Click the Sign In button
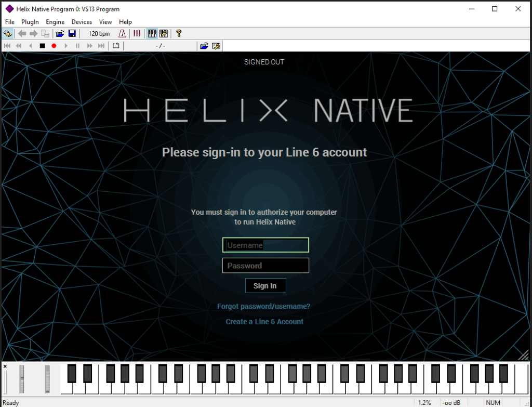 click(x=265, y=286)
